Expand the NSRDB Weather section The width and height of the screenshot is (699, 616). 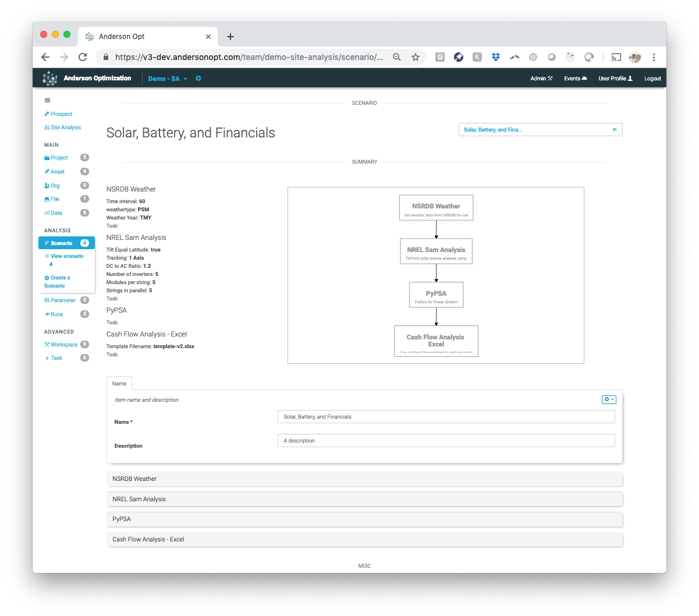coord(364,479)
